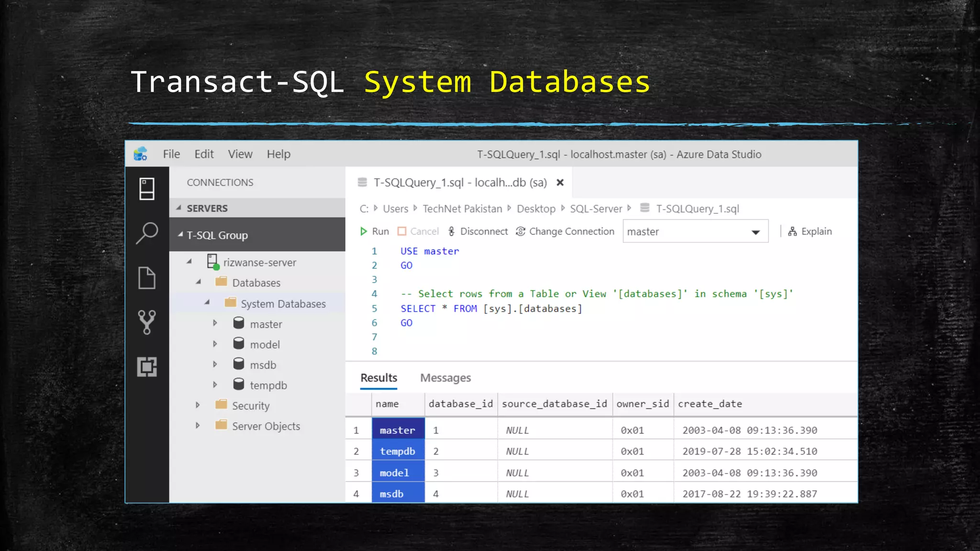Viewport: 980px width, 551px height.
Task: Open the File menu
Action: pos(171,154)
